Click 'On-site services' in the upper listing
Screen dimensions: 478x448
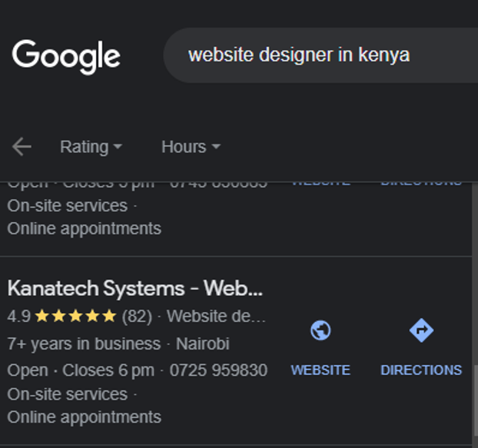(68, 206)
